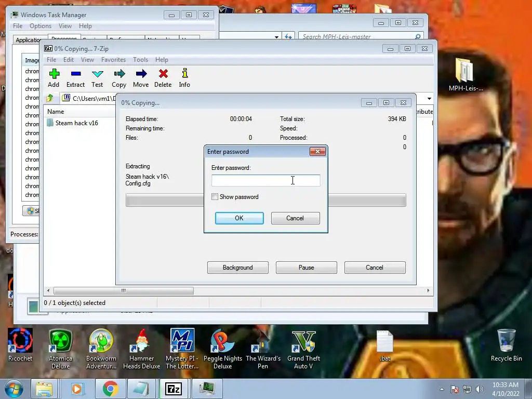Open the 7-Zip Edit menu
The image size is (532, 399).
click(69, 60)
